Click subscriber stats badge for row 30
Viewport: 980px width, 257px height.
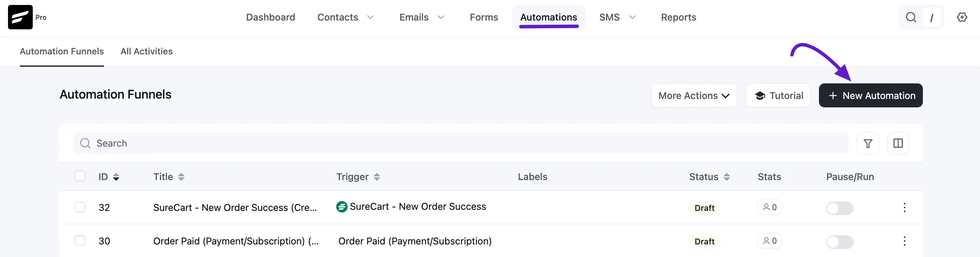click(x=769, y=241)
